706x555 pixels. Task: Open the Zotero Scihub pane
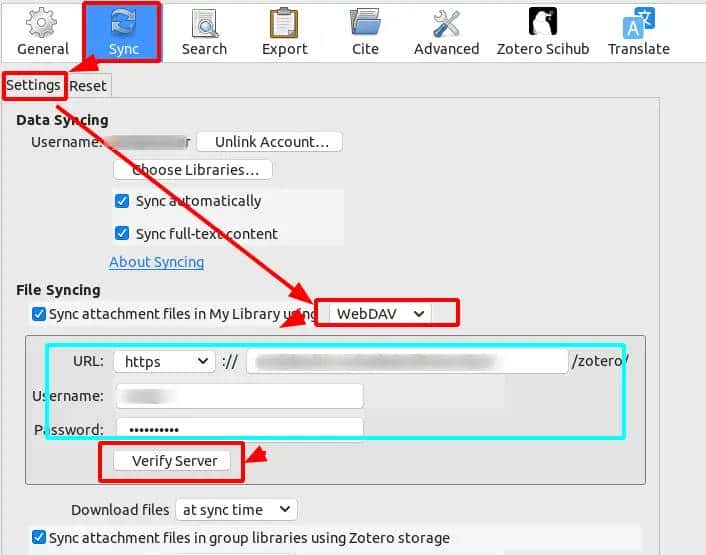coord(542,30)
